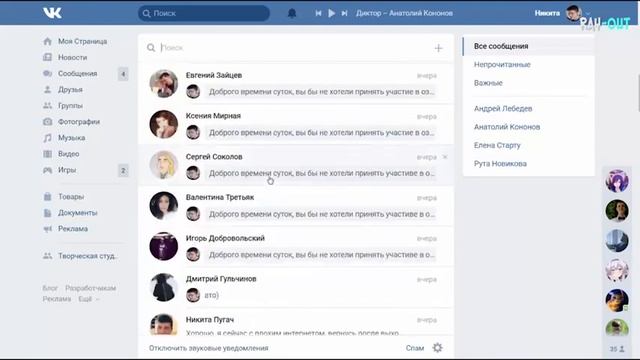Select Важные filter tab
Image resolution: width=640 pixels, height=360 pixels.
(528, 83)
